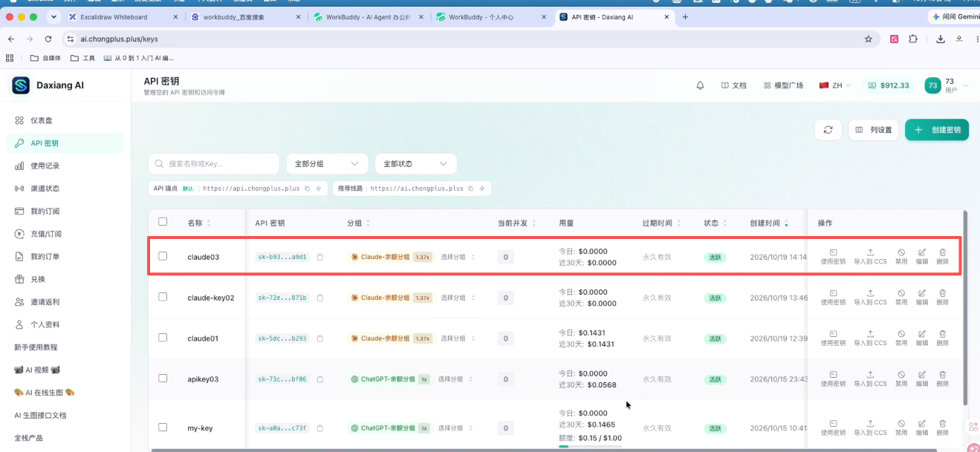The image size is (980, 452).
Task: Toggle the select-all header checkbox
Action: coord(163,221)
